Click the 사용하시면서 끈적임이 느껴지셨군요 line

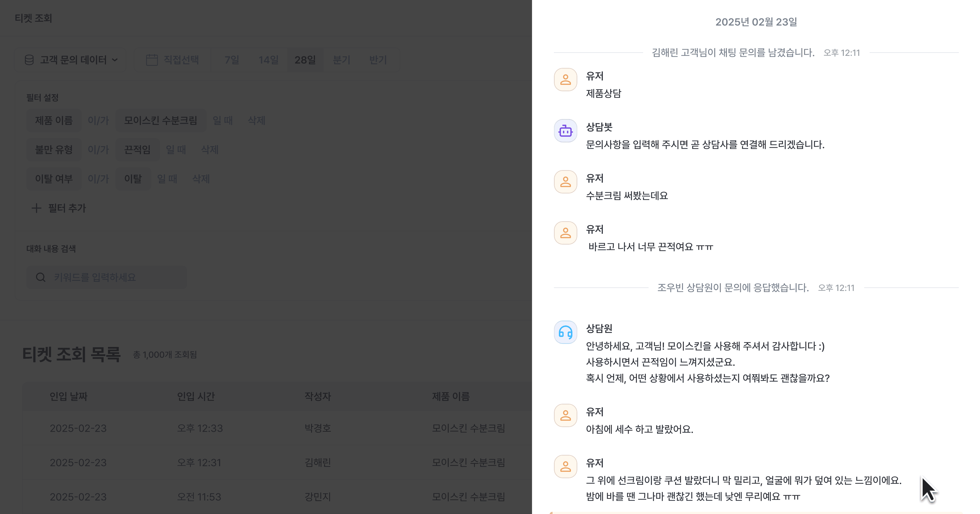(x=660, y=362)
